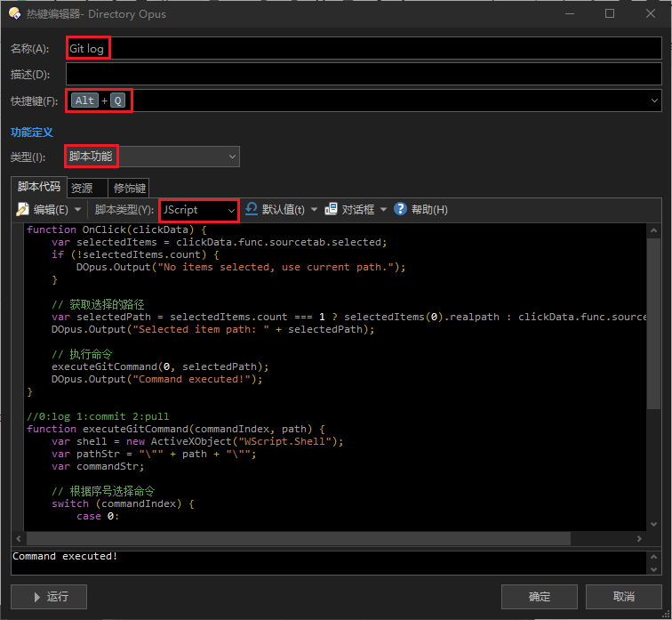Click the 快捷键 field showing Alt + Q
This screenshot has width=672, height=620.
(x=364, y=101)
